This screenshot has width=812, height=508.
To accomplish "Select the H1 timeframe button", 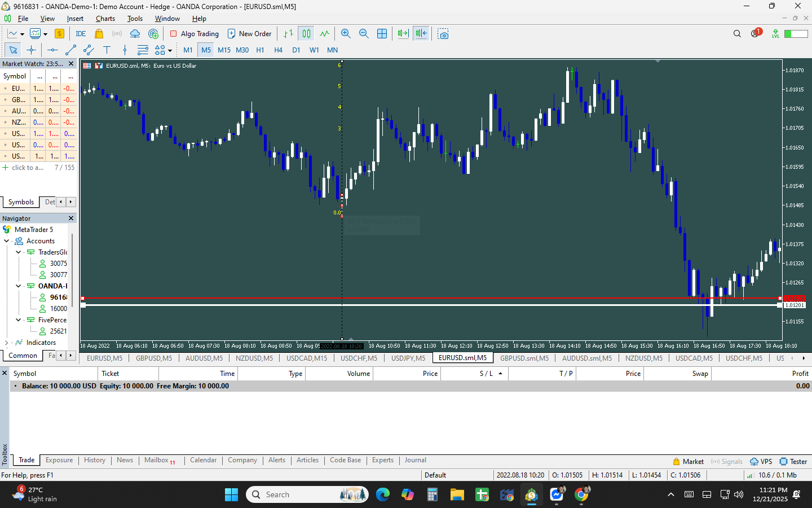I will click(260, 50).
